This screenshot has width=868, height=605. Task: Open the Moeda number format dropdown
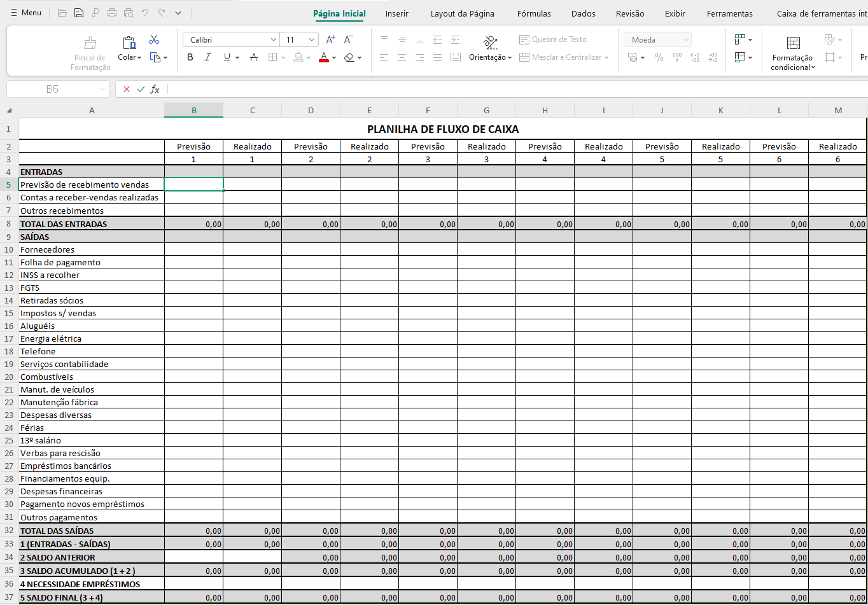[x=657, y=39]
